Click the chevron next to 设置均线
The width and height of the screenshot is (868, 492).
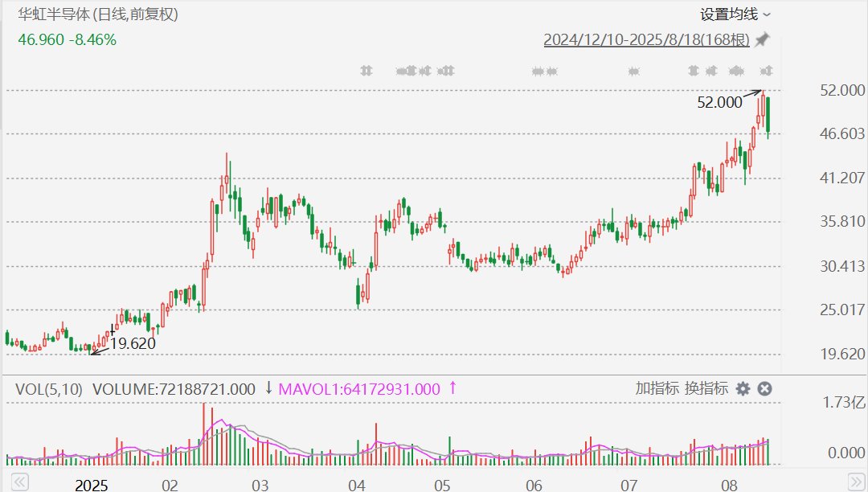point(766,15)
